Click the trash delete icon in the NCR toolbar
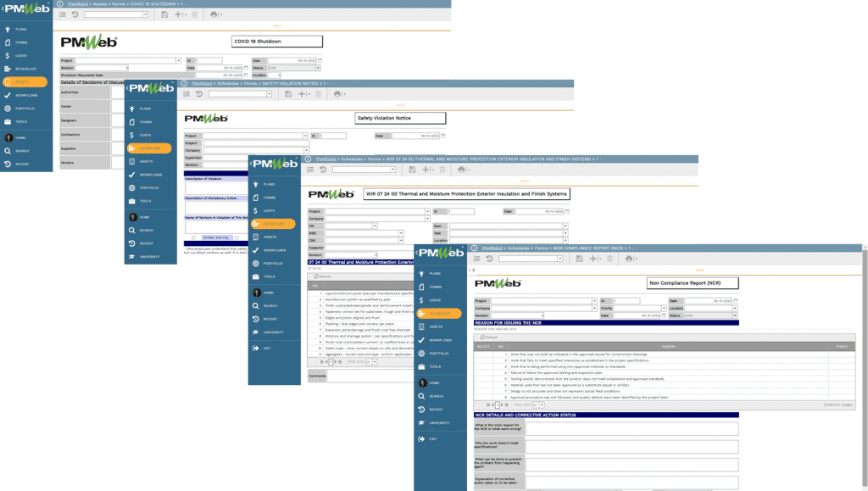The image size is (868, 491). point(609,259)
